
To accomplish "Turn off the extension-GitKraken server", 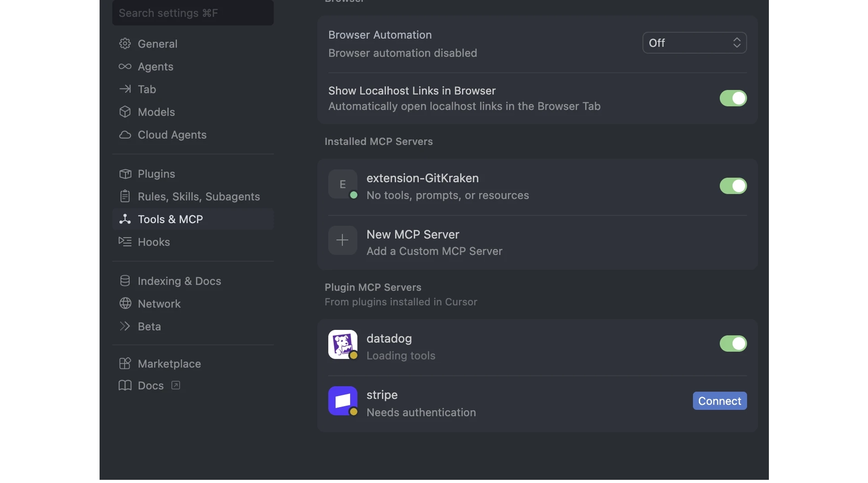I will [x=733, y=186].
